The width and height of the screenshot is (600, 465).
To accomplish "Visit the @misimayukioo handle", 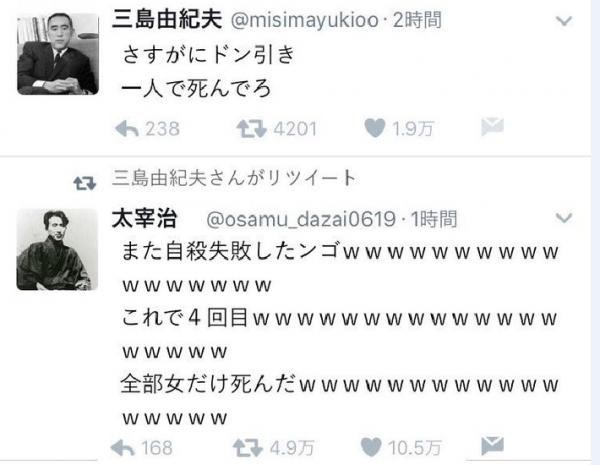I will [305, 20].
